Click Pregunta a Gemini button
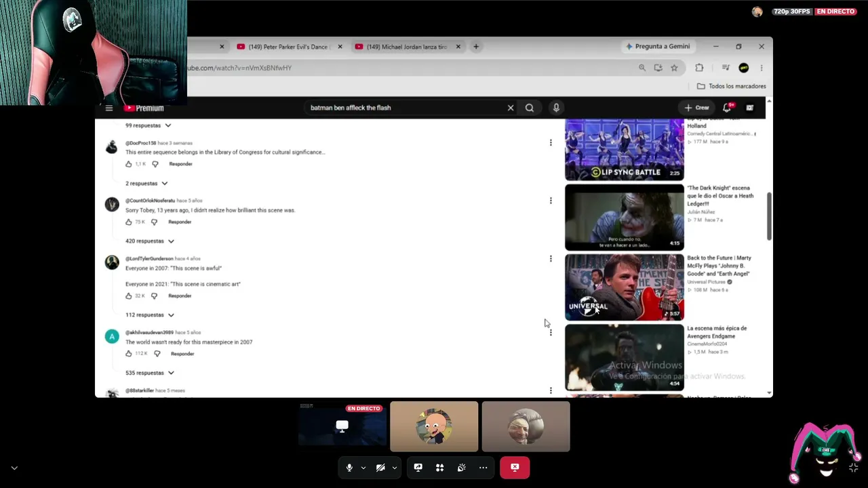The width and height of the screenshot is (868, 488). [658, 47]
